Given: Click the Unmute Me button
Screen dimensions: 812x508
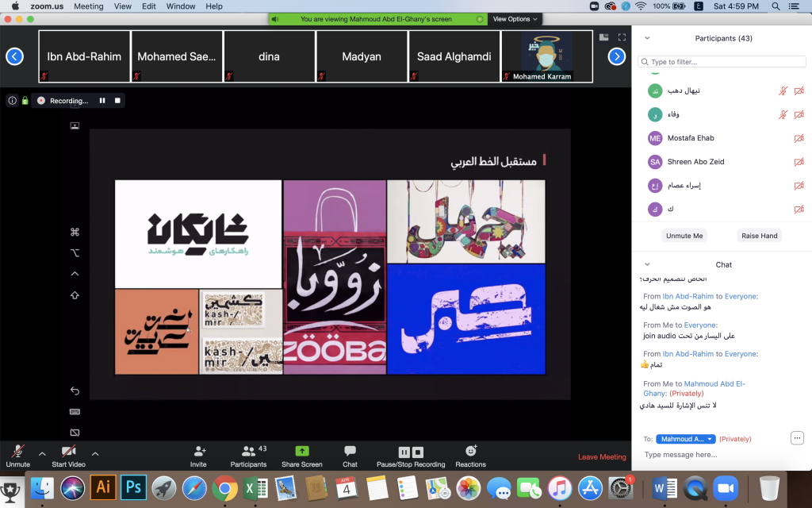Looking at the screenshot, I should click(684, 235).
